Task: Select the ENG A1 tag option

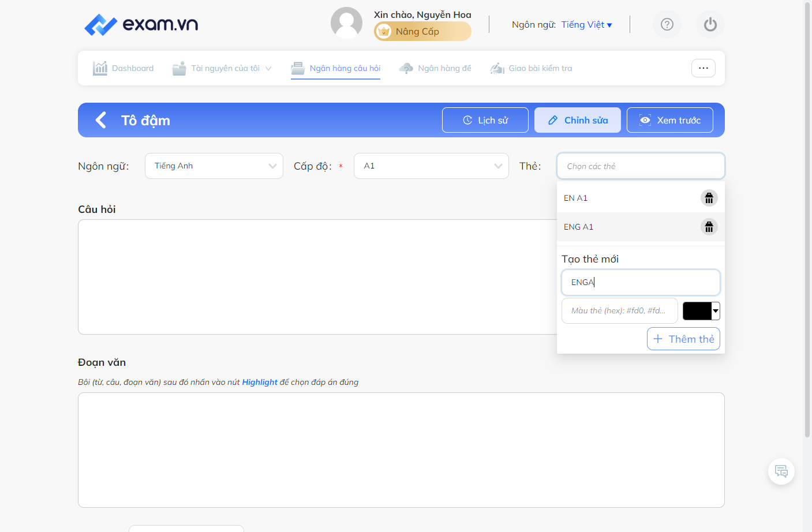Action: coord(641,227)
